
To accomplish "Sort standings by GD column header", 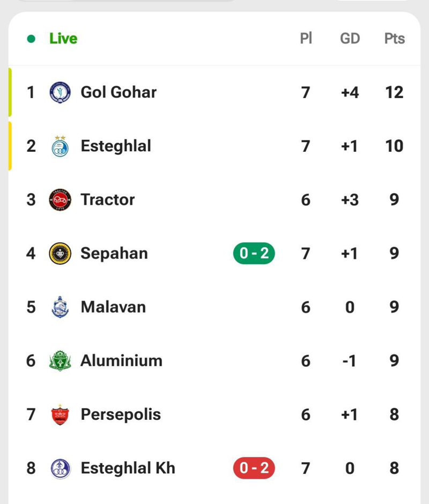I will [x=350, y=39].
